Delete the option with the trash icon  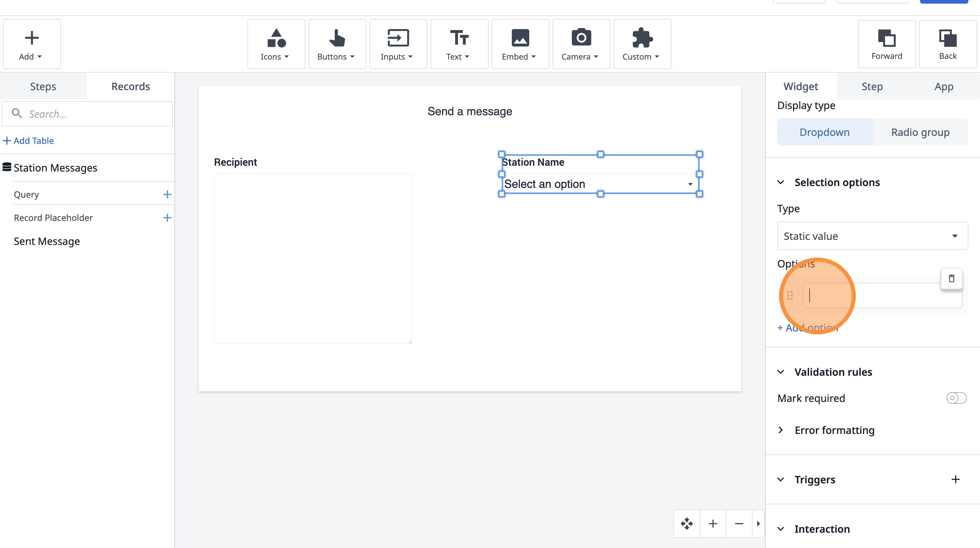point(951,279)
